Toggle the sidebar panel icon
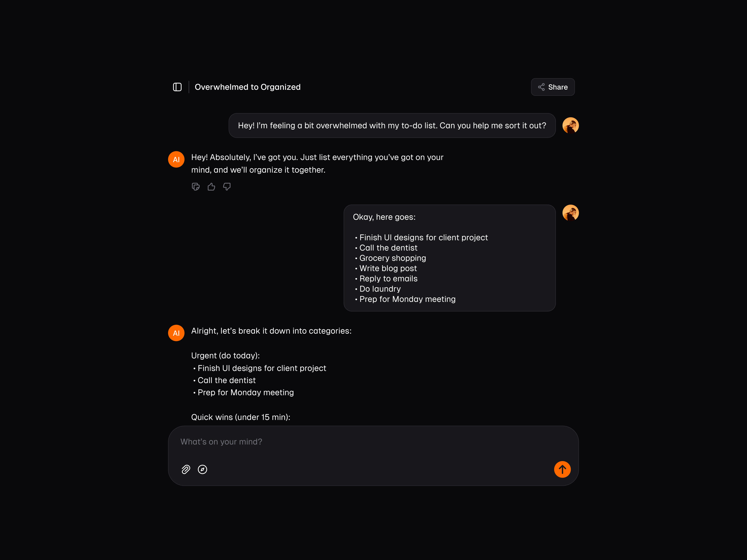 click(177, 87)
